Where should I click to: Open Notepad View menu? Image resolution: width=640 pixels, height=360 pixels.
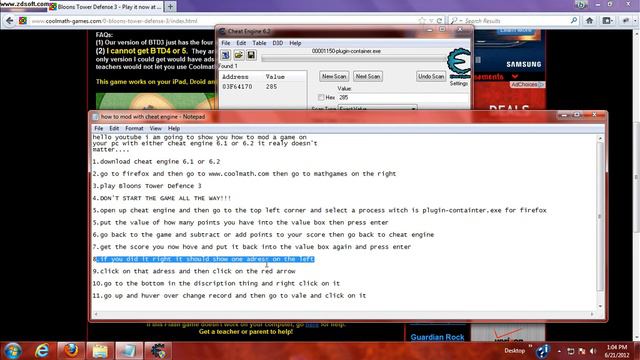coord(156,128)
